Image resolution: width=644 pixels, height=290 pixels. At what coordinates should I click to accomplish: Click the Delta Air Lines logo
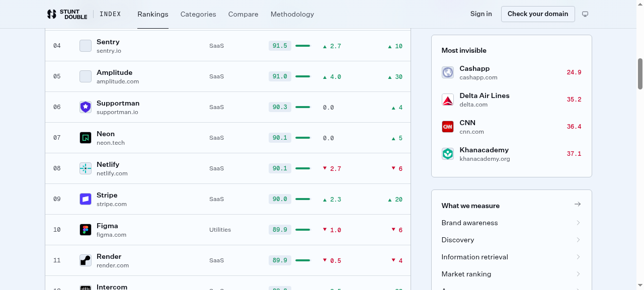click(448, 100)
